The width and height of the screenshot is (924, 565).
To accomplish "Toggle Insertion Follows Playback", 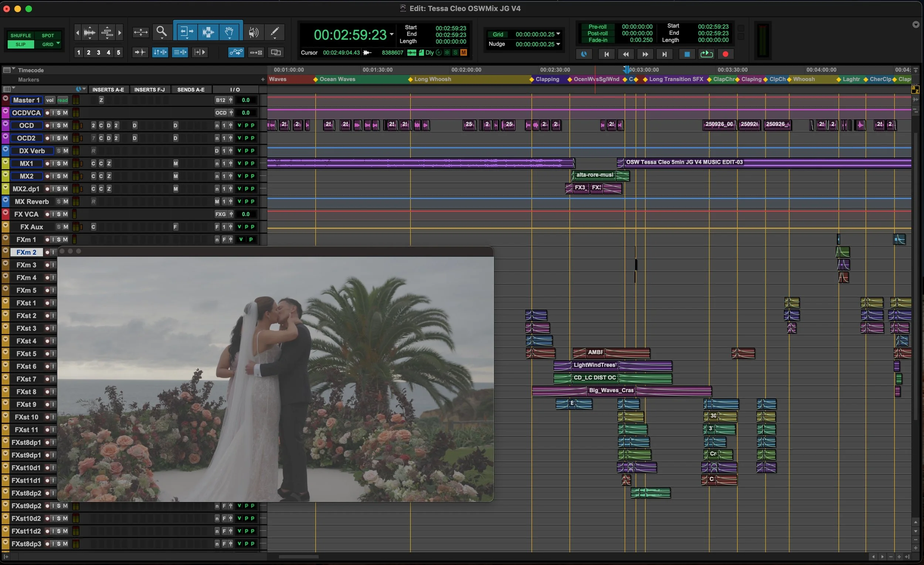I will point(200,52).
